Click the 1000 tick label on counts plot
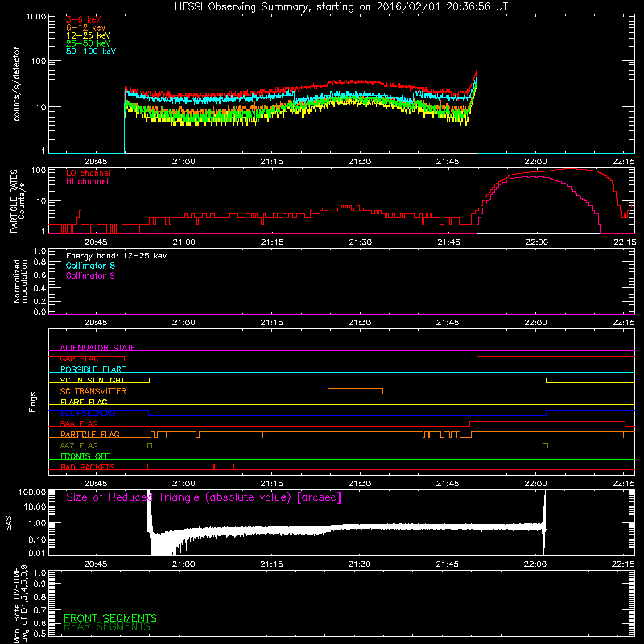The image size is (644, 644). click(35, 17)
